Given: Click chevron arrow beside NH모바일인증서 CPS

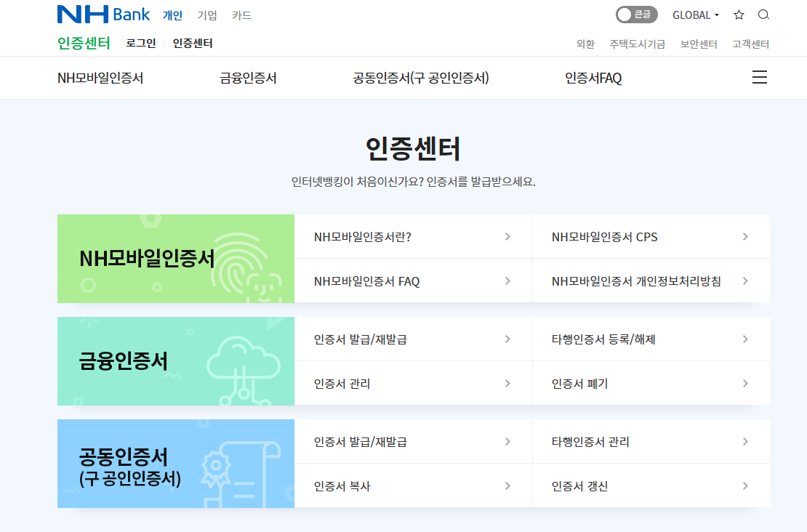Looking at the screenshot, I should [x=745, y=237].
